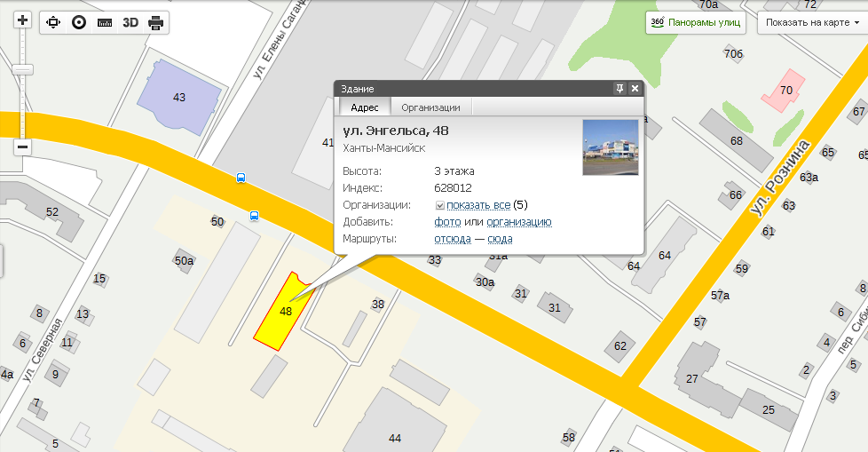The image size is (868, 452).
Task: Click the организацию link
Action: point(519,222)
